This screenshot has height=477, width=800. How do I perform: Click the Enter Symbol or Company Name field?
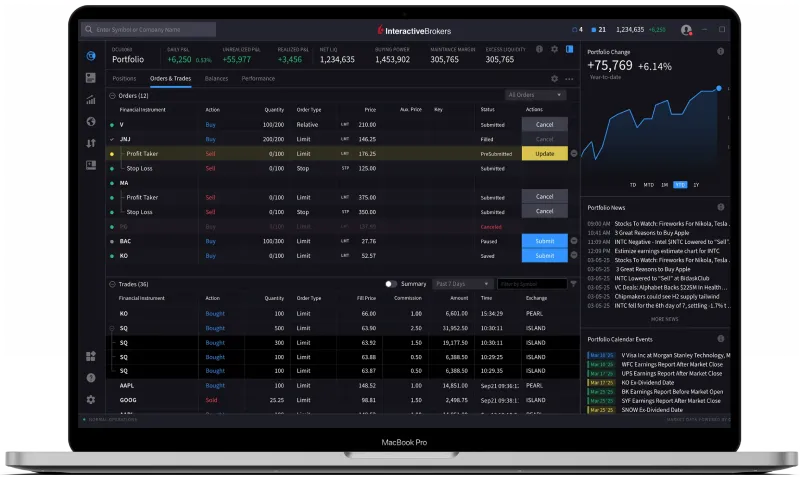pyautogui.click(x=148, y=30)
